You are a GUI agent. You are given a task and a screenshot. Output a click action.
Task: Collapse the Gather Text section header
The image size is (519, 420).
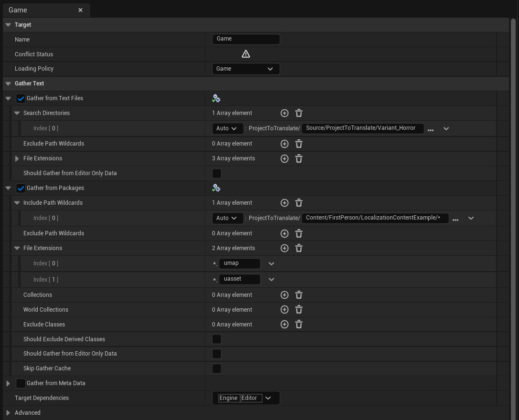pyautogui.click(x=8, y=84)
